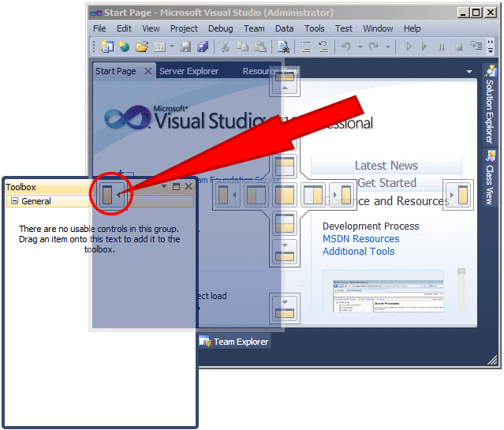Screen dimensions: 504x430
Task: Click the dock guide at the window's top edge
Action: click(x=285, y=82)
